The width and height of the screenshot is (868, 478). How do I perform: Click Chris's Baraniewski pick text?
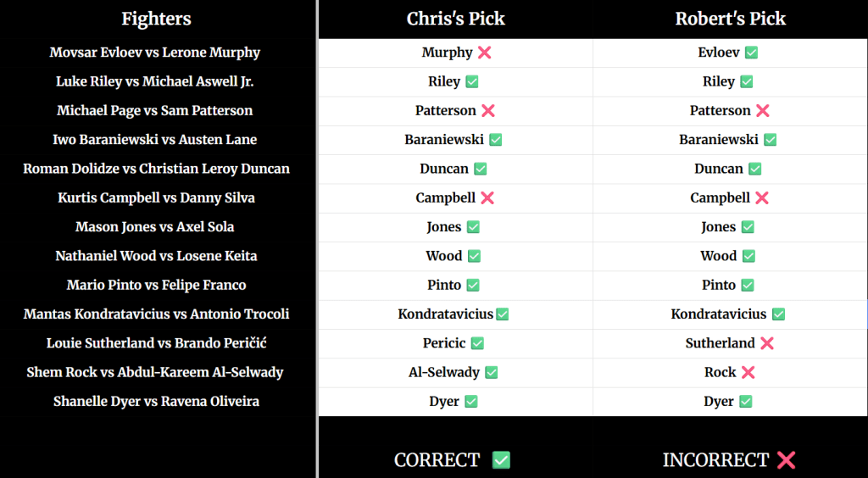click(x=444, y=140)
